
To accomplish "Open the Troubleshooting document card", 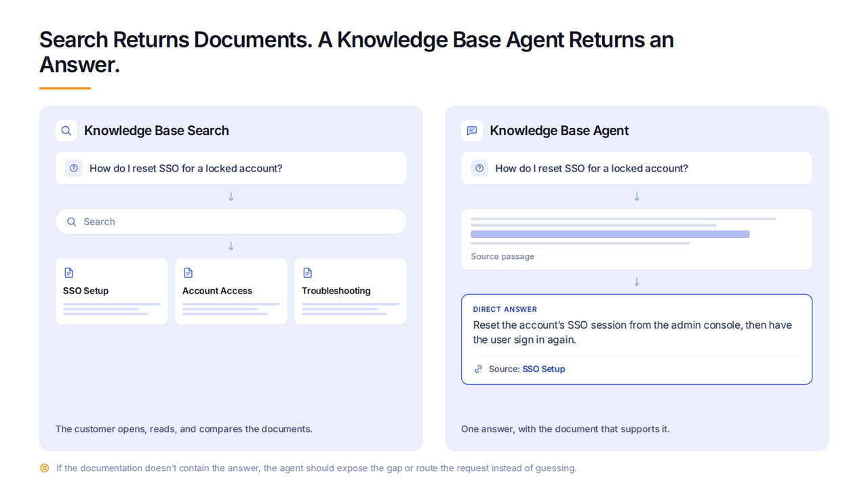I will [x=350, y=291].
